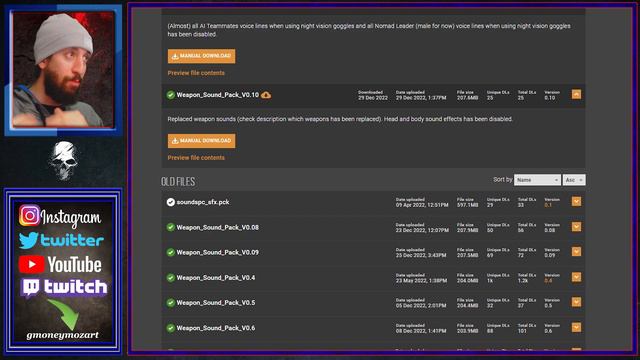The image size is (640, 360).
Task: Expand the soundspc_sfx.pck file row
Action: pos(576,202)
